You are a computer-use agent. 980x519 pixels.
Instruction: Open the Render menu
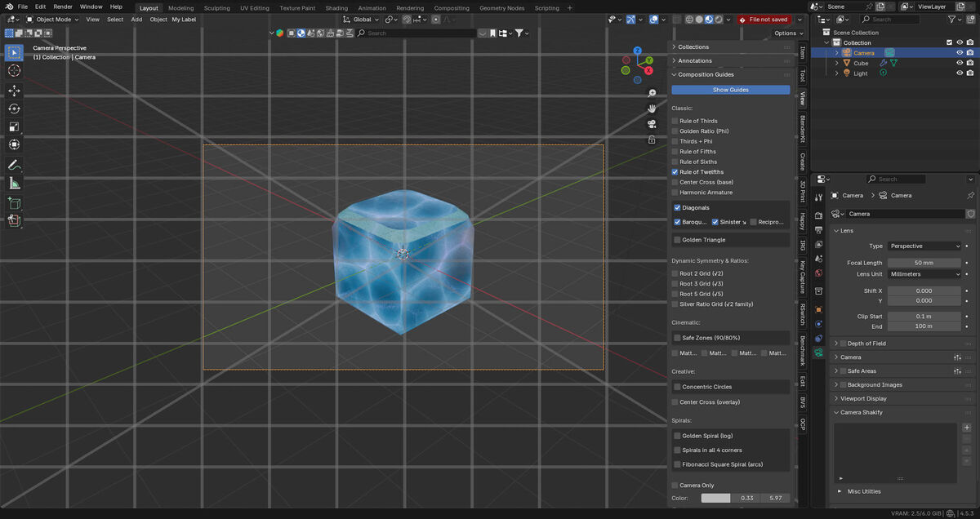coord(63,7)
